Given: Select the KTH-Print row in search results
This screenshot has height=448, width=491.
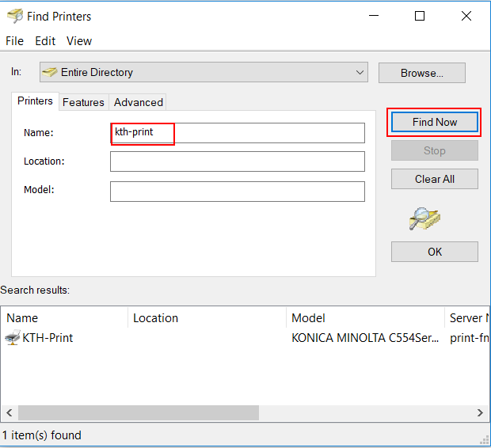Looking at the screenshot, I should 245,338.
